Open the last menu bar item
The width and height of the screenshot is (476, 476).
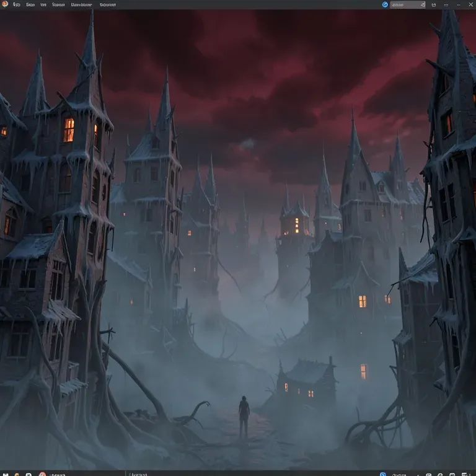(108, 4)
